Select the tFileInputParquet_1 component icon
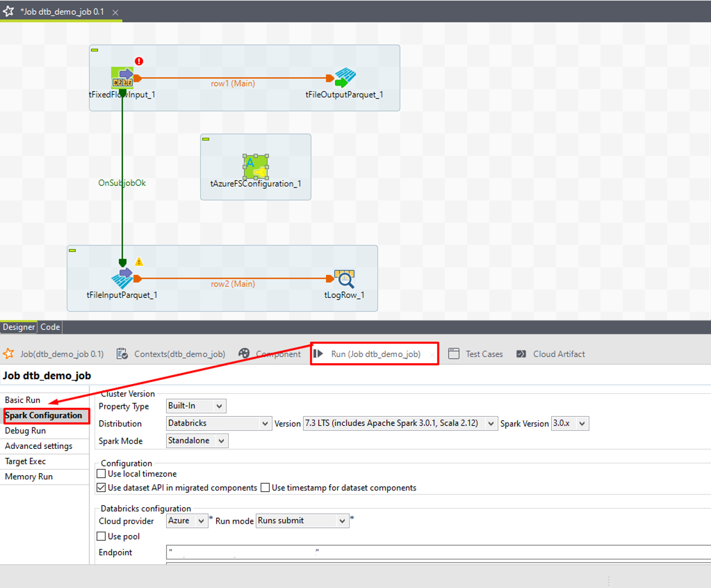711x588 pixels. pos(122,278)
